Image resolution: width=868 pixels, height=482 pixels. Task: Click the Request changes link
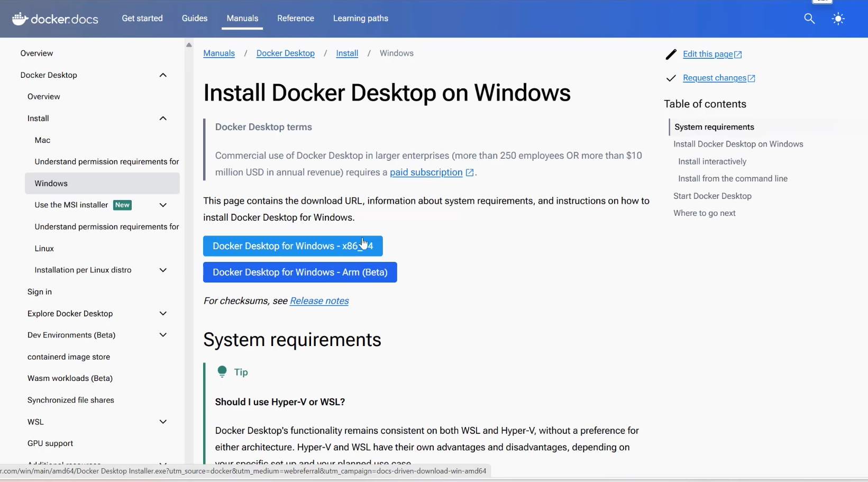pos(715,78)
